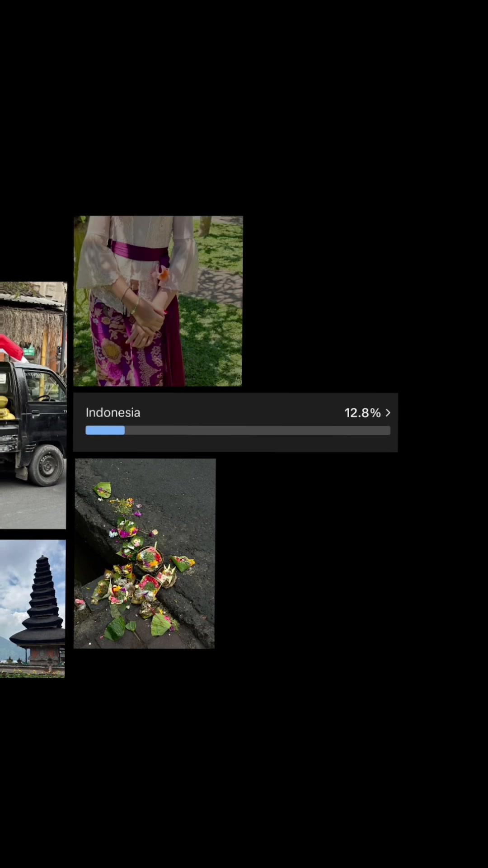Click the gray unfilled progress bar track
Viewport: 488px width, 868px height.
point(258,430)
